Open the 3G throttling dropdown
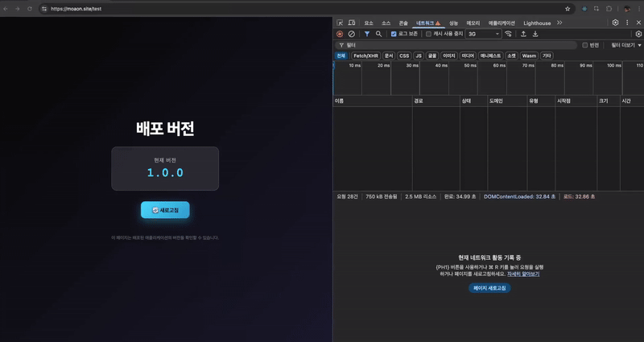This screenshot has height=342, width=644. [484, 34]
